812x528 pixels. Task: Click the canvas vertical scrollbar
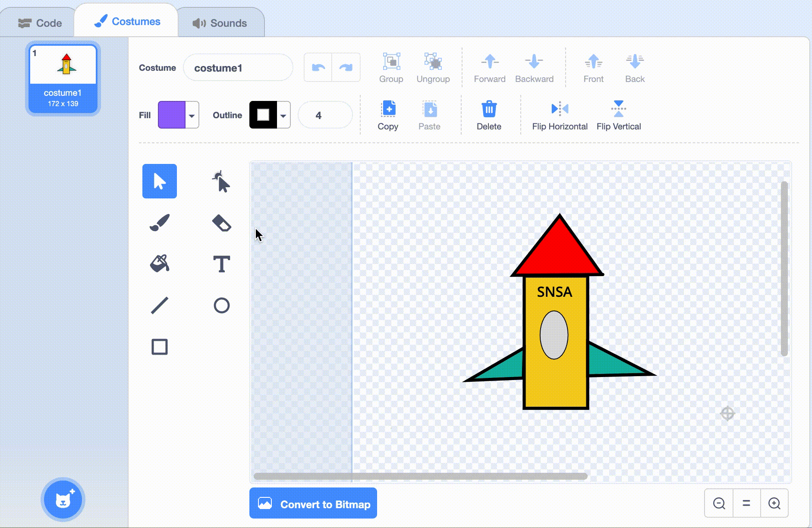784,268
